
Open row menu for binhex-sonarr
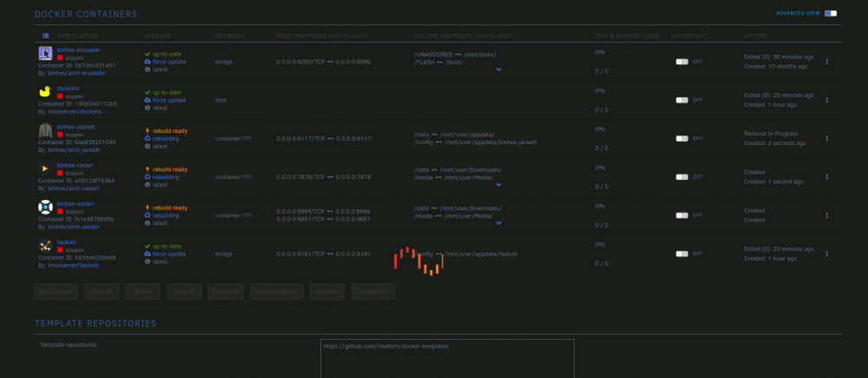coord(827,215)
